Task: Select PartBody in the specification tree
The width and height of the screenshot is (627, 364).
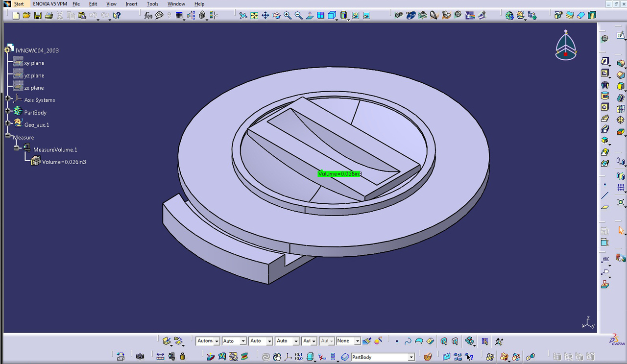Action: (x=35, y=113)
